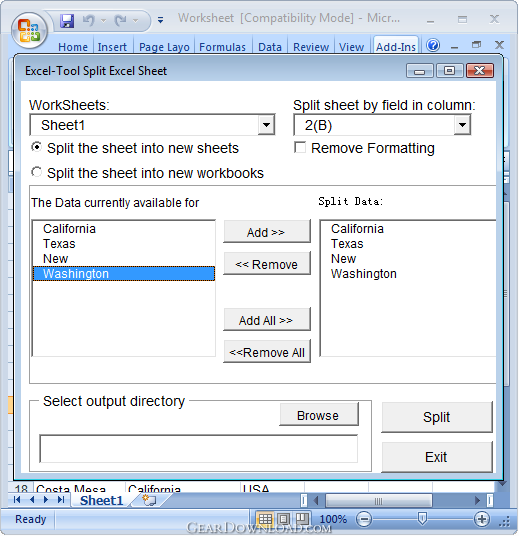Click the Insert Worksheet tab icon
Image resolution: width=519 pixels, height=536 pixels.
pyautogui.click(x=149, y=500)
